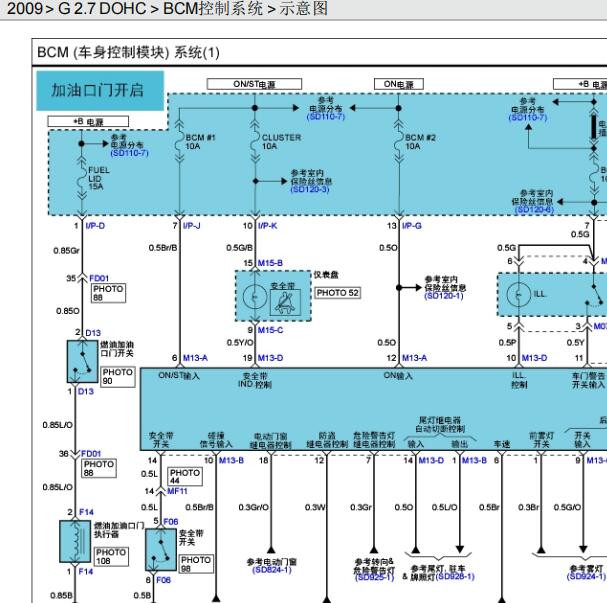Open the 2009 breadcrumb

click(x=25, y=9)
